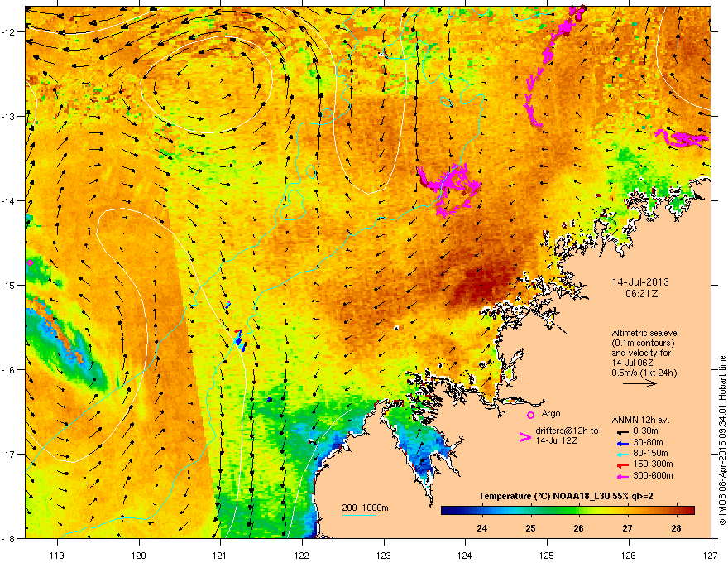
Task: Click latitude axis label '-14'
Action: point(9,200)
